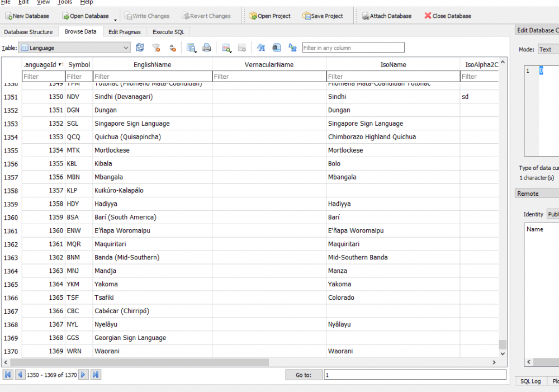This screenshot has height=392, width=559.
Task: Click the EnglishName column filter field
Action: coord(152,77)
